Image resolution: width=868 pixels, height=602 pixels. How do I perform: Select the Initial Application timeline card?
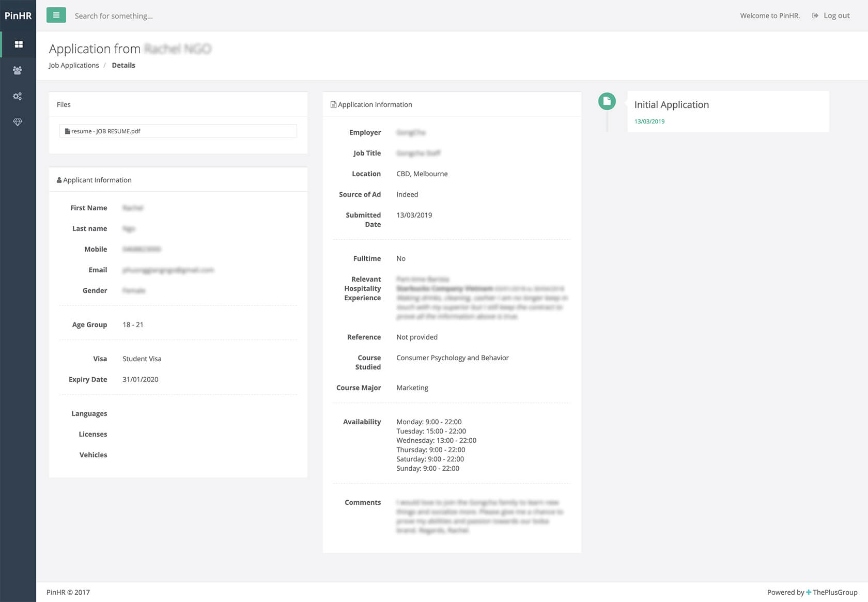[x=671, y=104]
